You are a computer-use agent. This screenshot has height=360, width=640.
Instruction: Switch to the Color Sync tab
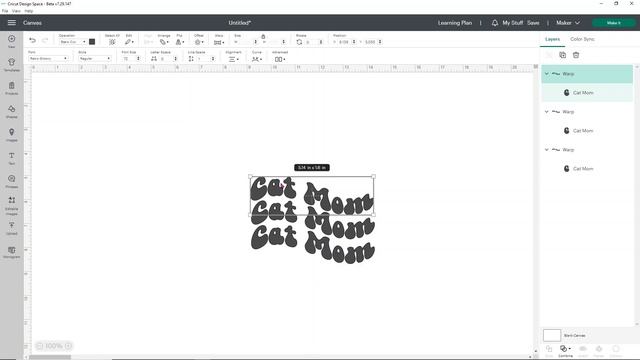click(582, 39)
